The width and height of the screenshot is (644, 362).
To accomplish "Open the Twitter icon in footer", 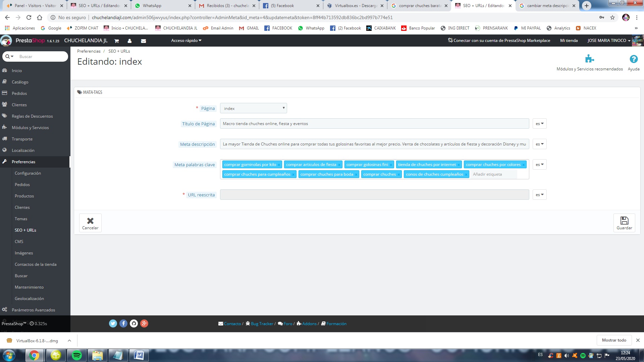I will coord(113,323).
